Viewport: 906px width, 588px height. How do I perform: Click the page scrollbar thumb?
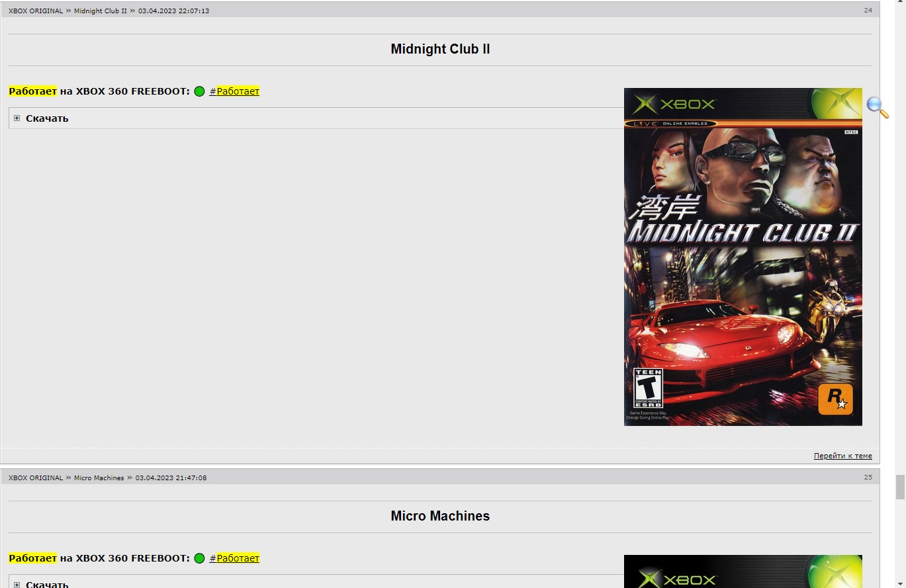point(900,488)
